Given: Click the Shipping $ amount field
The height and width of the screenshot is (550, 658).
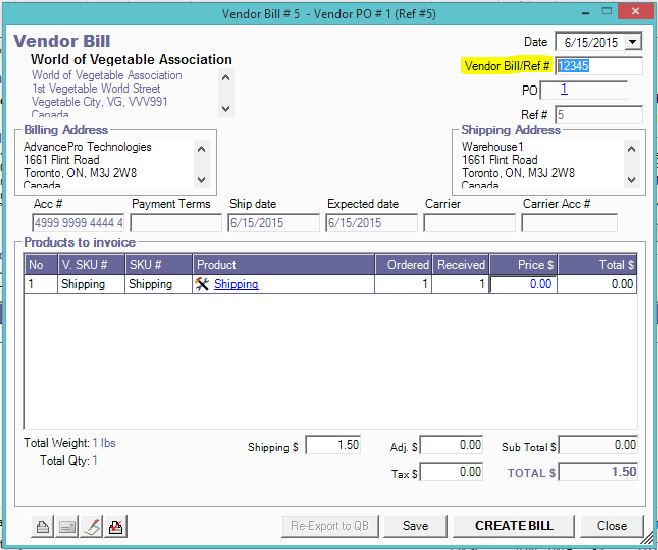Looking at the screenshot, I should 333,445.
